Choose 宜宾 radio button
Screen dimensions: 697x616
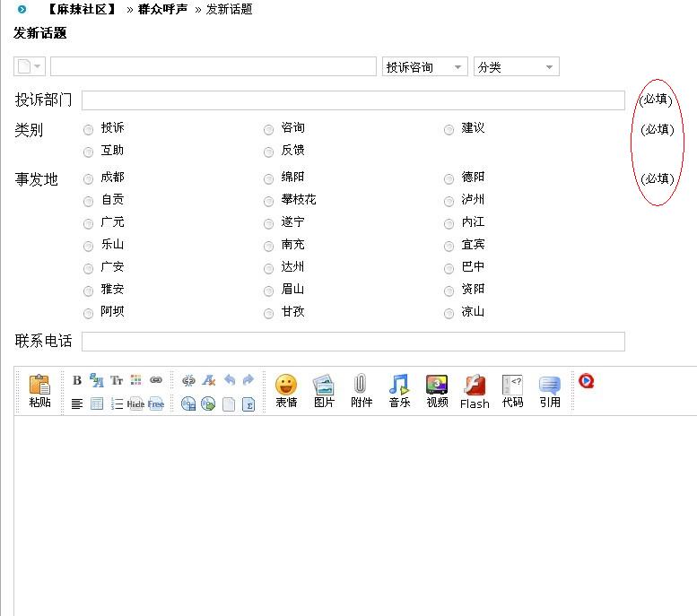coord(449,246)
